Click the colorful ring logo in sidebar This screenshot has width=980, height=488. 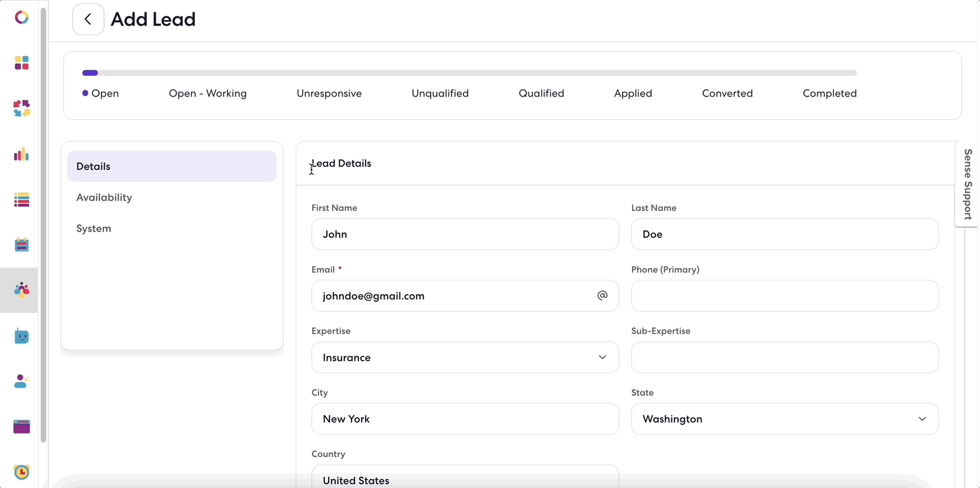21,17
